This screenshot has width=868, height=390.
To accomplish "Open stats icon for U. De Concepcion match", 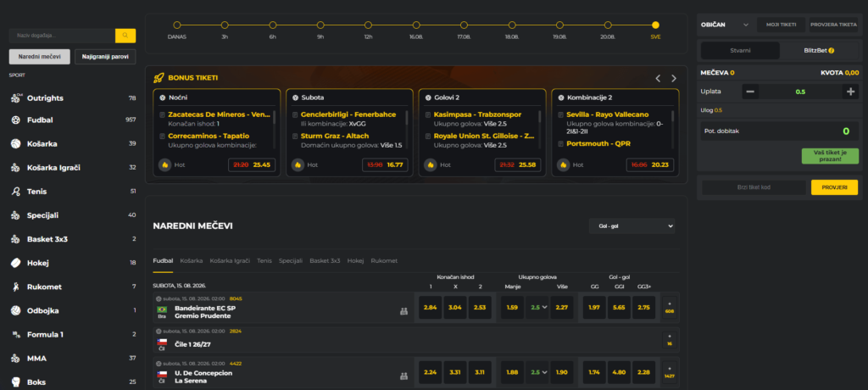I will coord(404,376).
